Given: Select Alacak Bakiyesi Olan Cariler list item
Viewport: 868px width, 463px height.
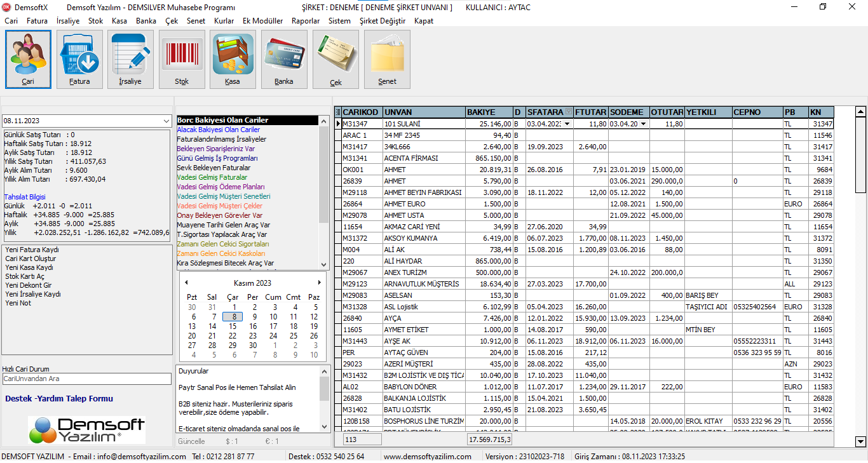Looking at the screenshot, I should [218, 130].
